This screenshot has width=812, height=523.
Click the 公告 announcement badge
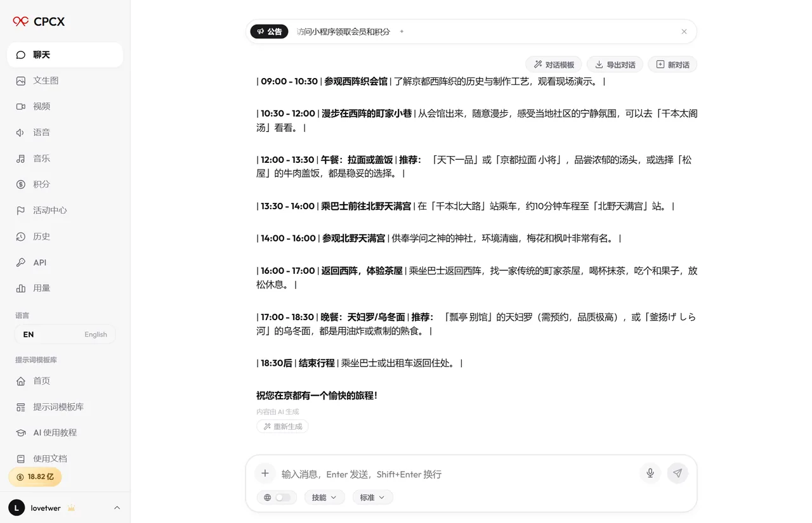(270, 32)
